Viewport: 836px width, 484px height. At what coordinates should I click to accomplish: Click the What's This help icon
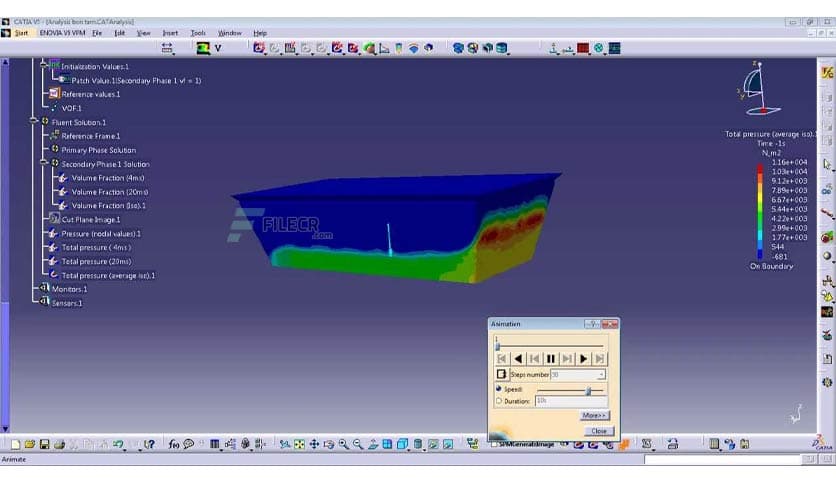[149, 444]
